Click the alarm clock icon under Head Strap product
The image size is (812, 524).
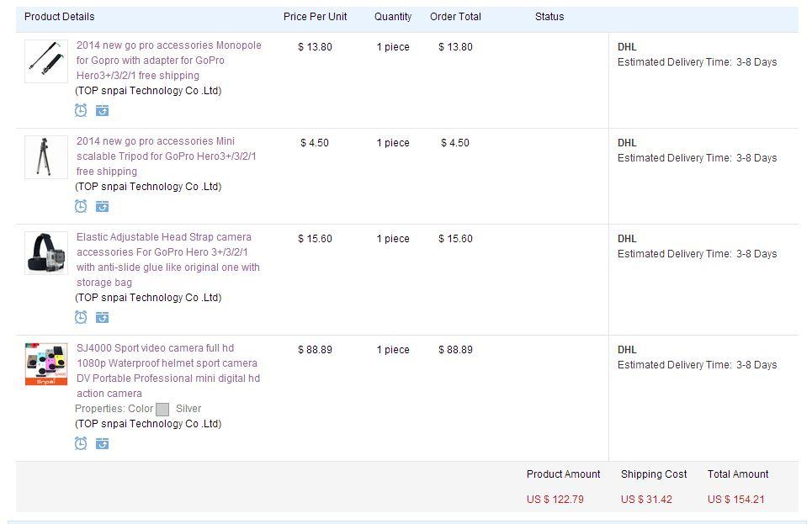point(81,317)
